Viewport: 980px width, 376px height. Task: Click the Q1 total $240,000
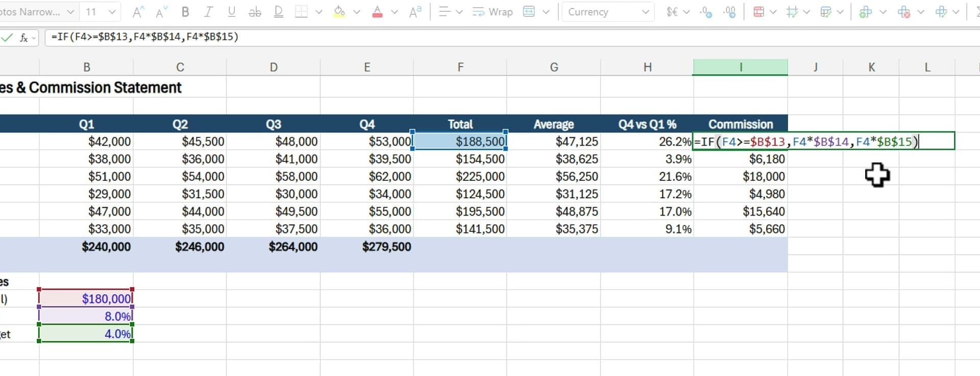[86, 247]
